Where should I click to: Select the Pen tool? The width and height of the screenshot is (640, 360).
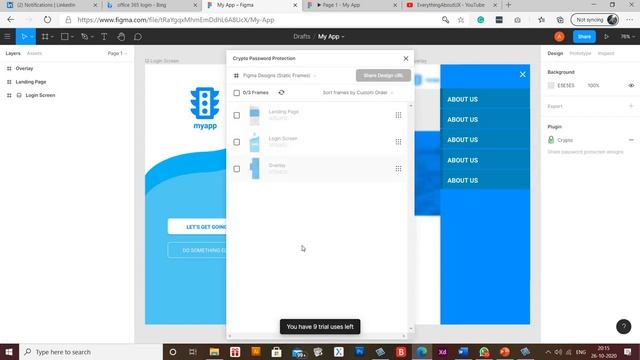click(x=84, y=37)
